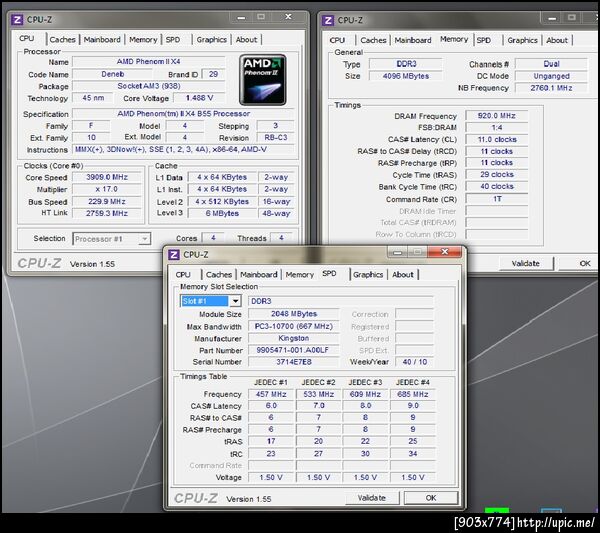Click the AMD Phenom II processor logo
Image resolution: width=600 pixels, height=533 pixels.
(x=262, y=80)
